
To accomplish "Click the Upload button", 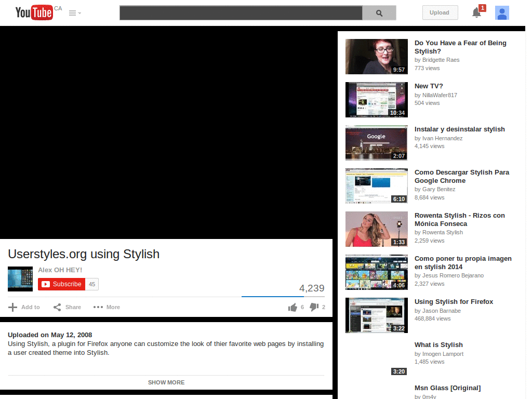I will click(440, 12).
